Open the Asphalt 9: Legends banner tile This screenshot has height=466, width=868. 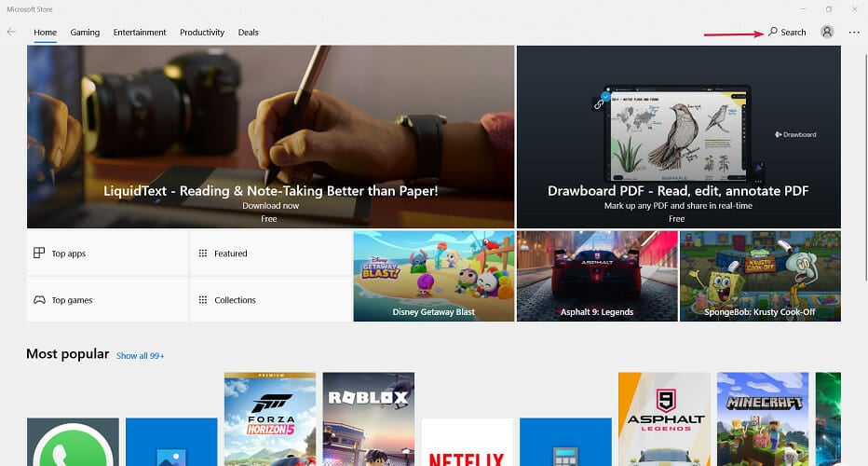coord(597,276)
